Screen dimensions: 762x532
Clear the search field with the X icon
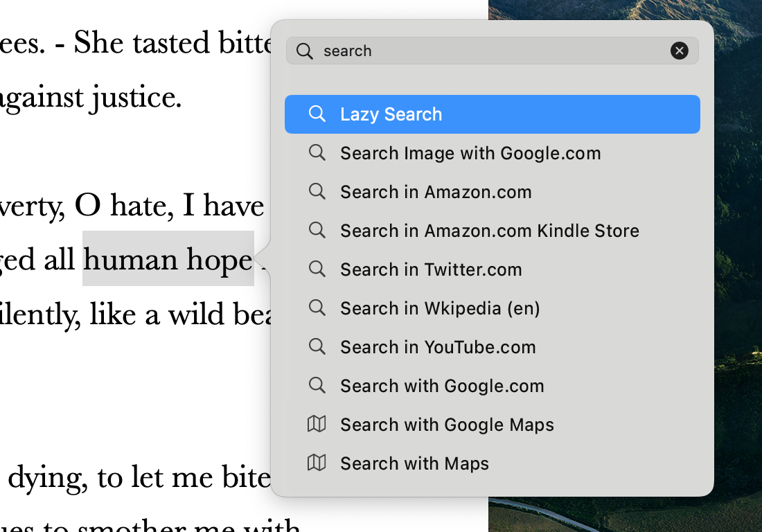pos(679,51)
